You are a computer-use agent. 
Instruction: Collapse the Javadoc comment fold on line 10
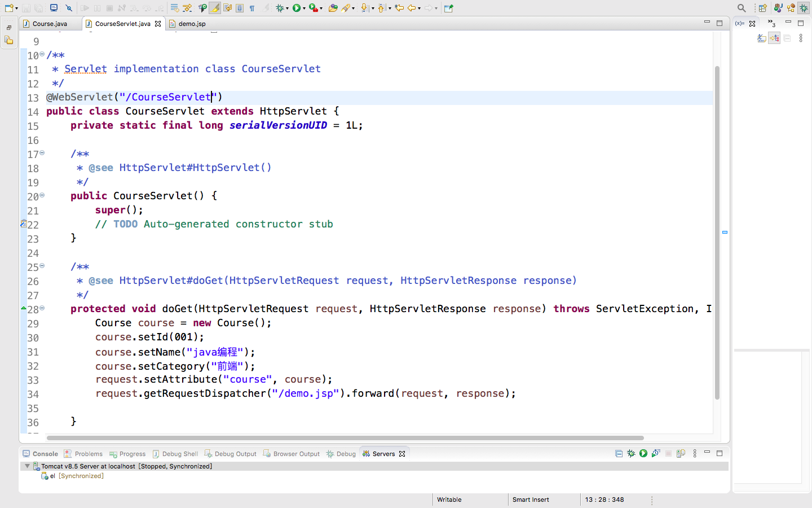tap(42, 54)
